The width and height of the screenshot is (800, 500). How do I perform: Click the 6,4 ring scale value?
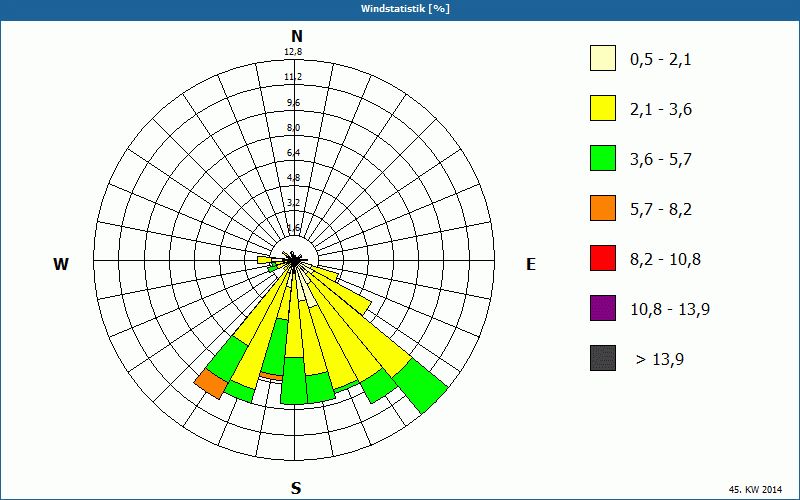click(x=293, y=153)
